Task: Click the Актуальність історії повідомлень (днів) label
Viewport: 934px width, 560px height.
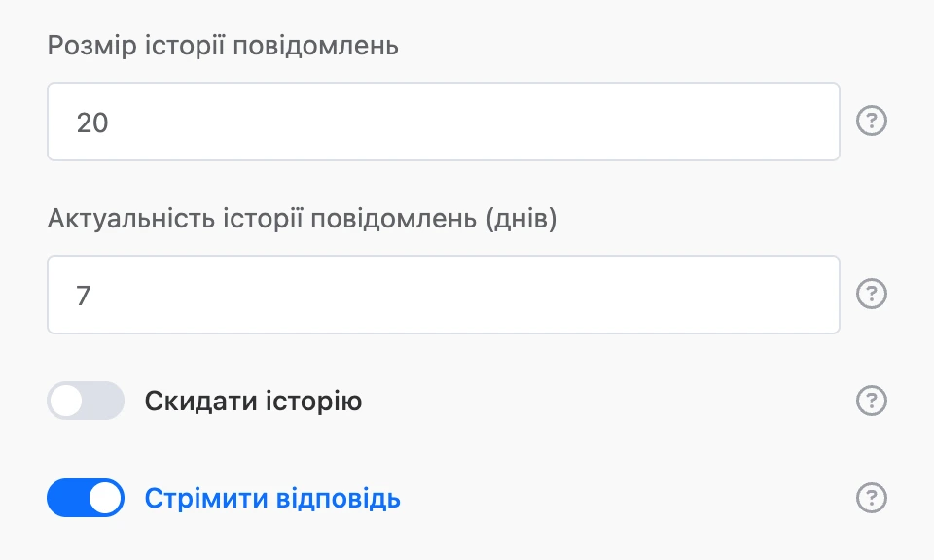Action: (x=302, y=219)
